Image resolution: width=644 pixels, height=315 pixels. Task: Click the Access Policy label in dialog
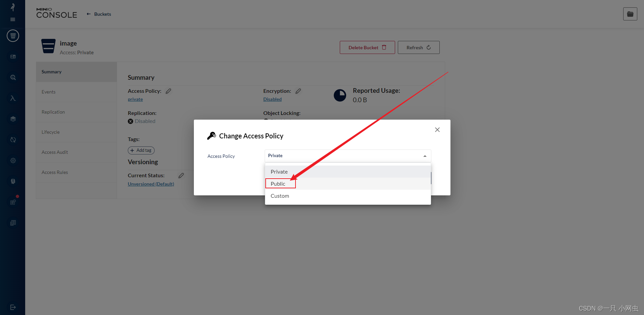tap(221, 156)
